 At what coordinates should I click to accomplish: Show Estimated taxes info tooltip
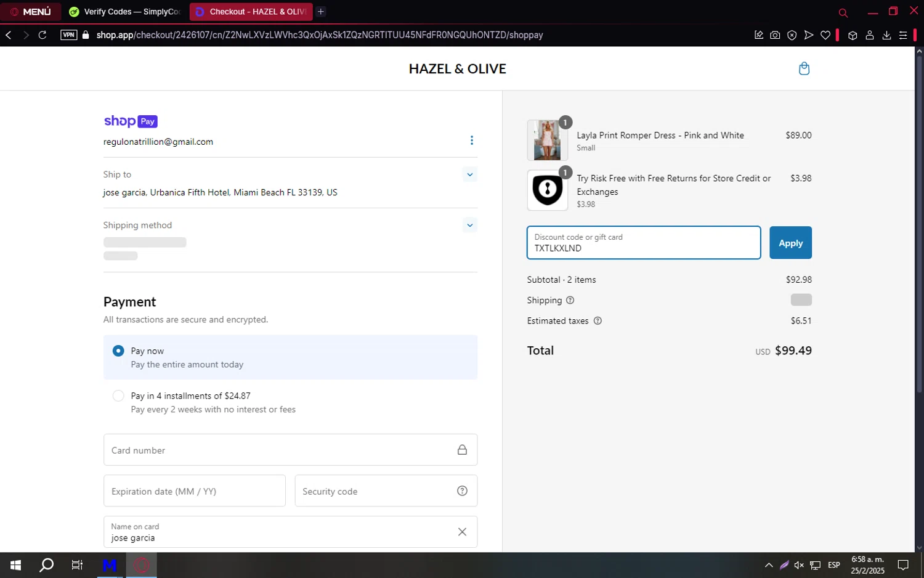pos(598,320)
